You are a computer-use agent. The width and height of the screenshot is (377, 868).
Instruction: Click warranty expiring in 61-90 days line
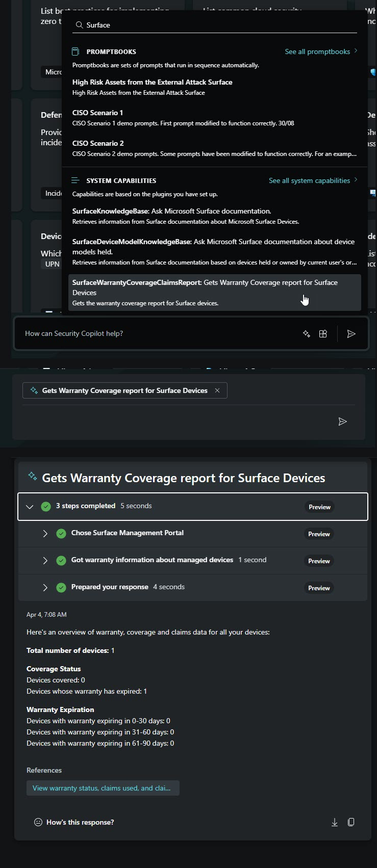click(x=100, y=743)
